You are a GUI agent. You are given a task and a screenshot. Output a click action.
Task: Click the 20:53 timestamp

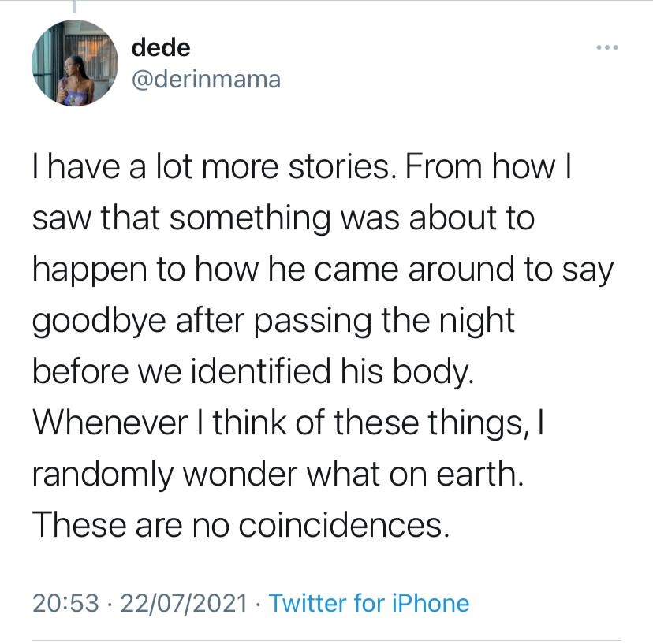coord(66,604)
